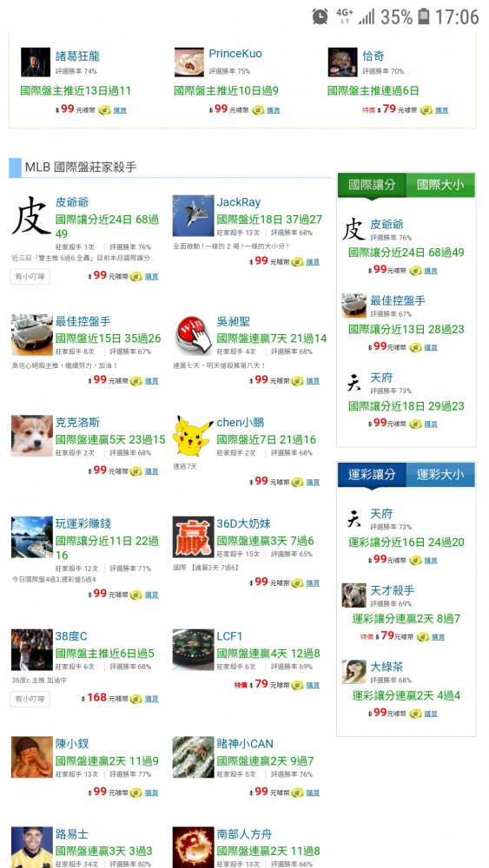Select the 國際讓分 tab
Screen dimensions: 489x868
coord(372,185)
